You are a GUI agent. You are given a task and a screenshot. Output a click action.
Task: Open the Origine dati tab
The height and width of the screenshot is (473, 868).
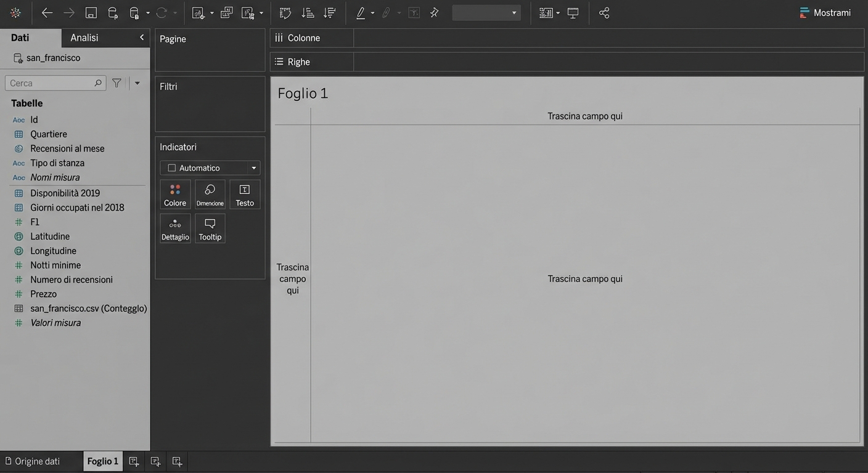click(33, 461)
